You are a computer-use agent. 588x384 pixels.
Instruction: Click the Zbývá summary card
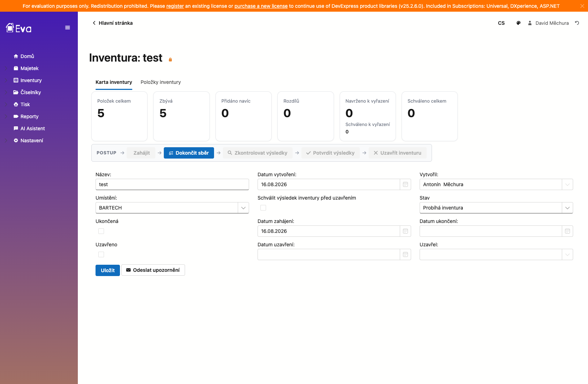[x=181, y=116]
